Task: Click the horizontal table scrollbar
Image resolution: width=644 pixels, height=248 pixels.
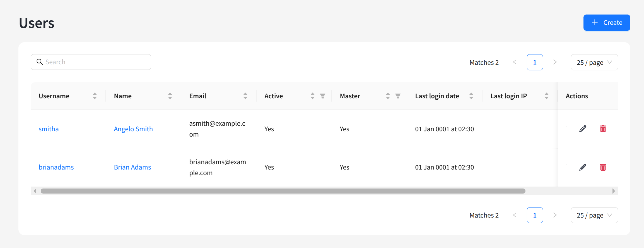Action: [x=283, y=191]
